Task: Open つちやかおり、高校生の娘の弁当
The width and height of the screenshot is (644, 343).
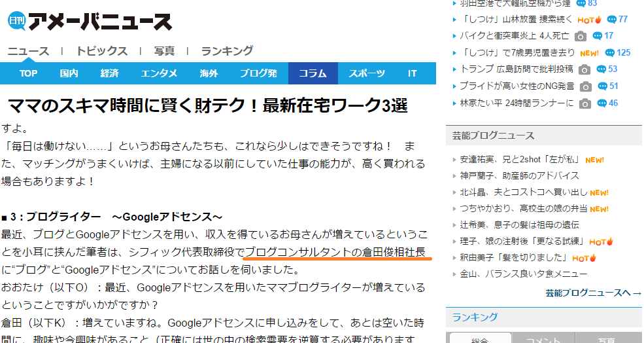Action: (x=524, y=209)
